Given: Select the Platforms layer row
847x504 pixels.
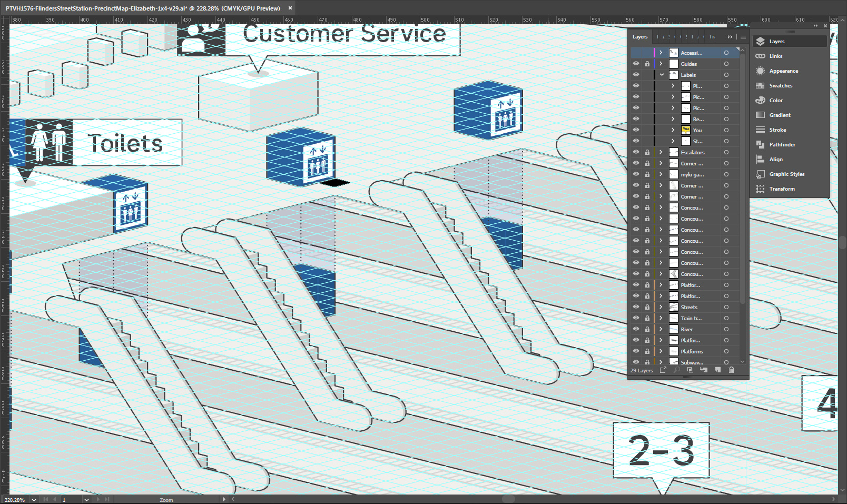Looking at the screenshot, I should [x=685, y=351].
